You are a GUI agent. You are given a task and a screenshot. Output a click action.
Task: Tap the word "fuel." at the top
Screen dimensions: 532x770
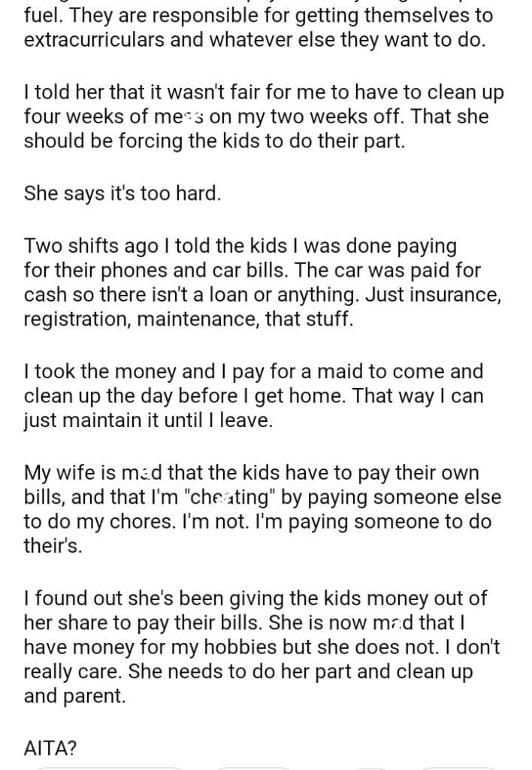click(45, 14)
